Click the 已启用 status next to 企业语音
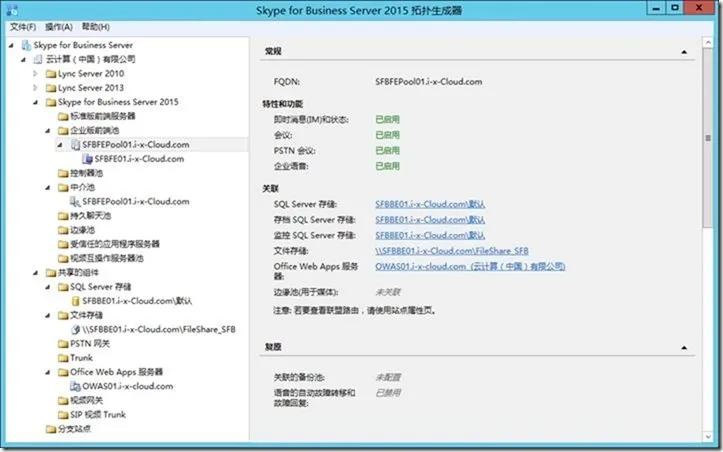Screen dimensions: 723x452 pyautogui.click(x=387, y=167)
